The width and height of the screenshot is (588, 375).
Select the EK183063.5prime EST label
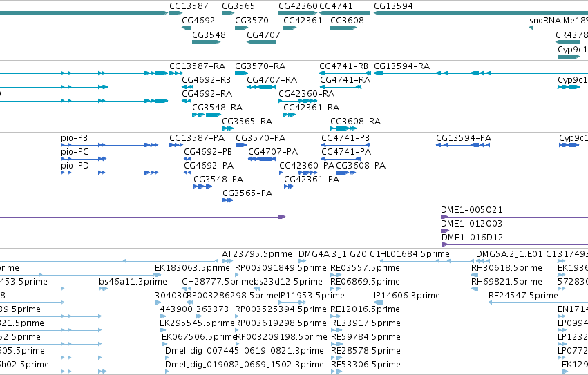(x=192, y=268)
